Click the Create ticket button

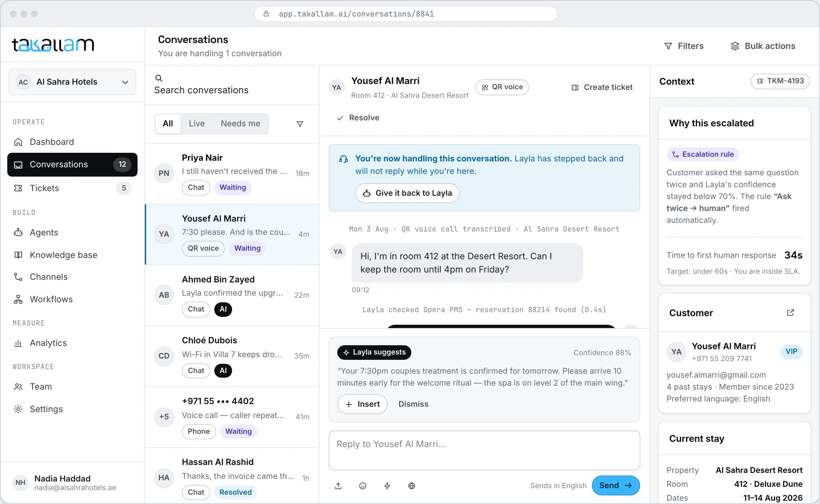(x=602, y=87)
